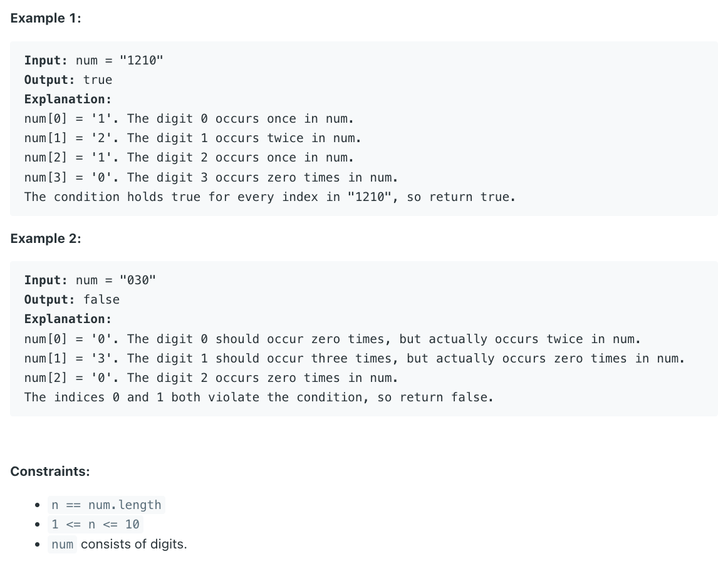
Task: Click the line with num[1] = '3'
Action: 354,359
